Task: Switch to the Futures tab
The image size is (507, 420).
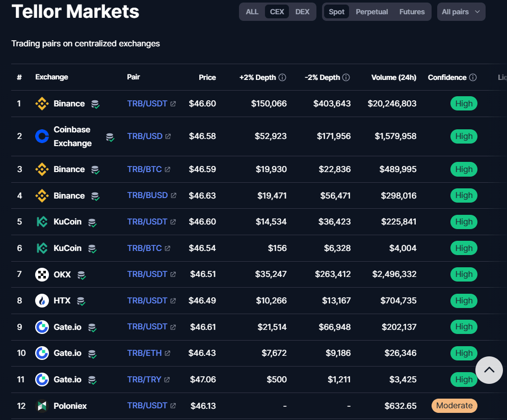Action: [x=412, y=11]
